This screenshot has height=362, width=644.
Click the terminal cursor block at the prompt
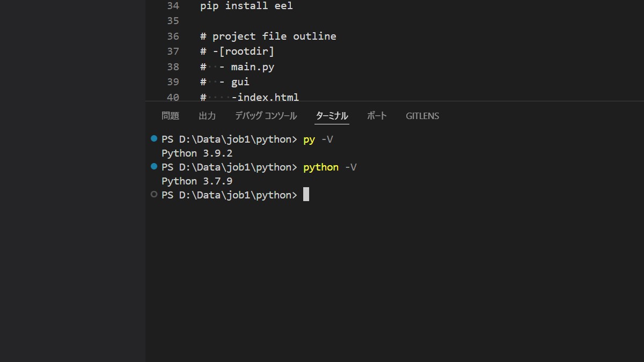(x=306, y=194)
